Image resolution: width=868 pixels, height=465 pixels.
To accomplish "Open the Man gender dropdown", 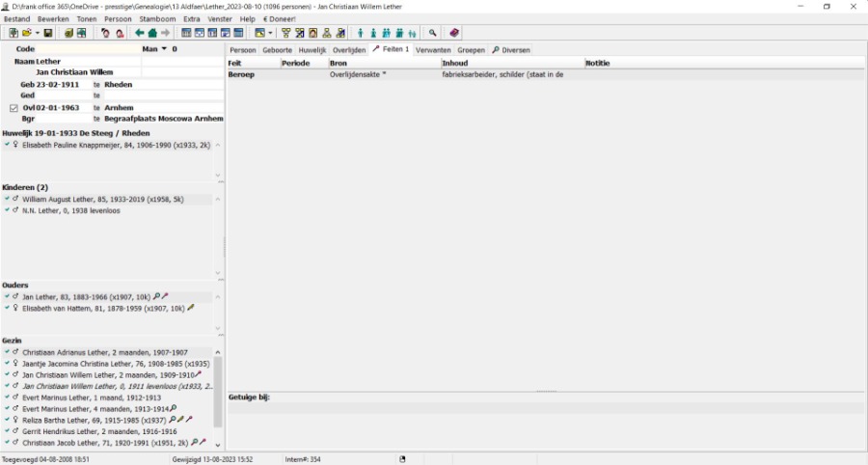I will pyautogui.click(x=164, y=49).
